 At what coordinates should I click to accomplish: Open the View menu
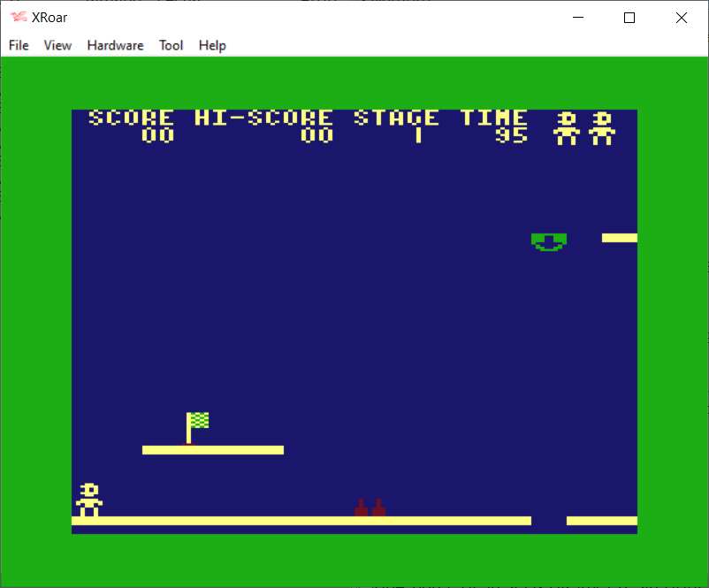[57, 45]
